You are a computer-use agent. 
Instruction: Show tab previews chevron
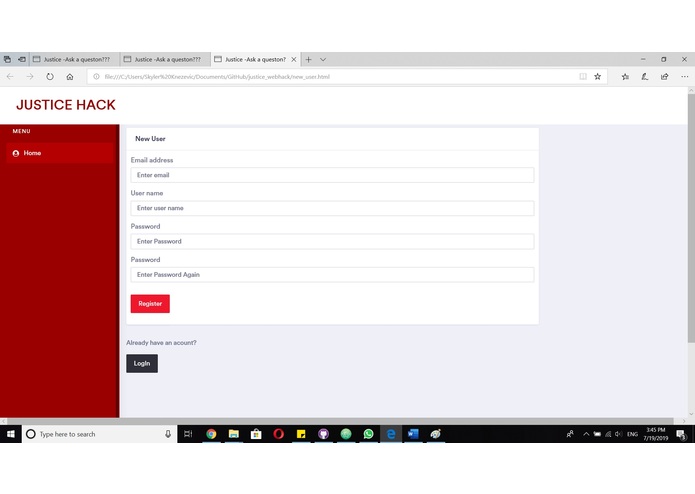(x=323, y=59)
